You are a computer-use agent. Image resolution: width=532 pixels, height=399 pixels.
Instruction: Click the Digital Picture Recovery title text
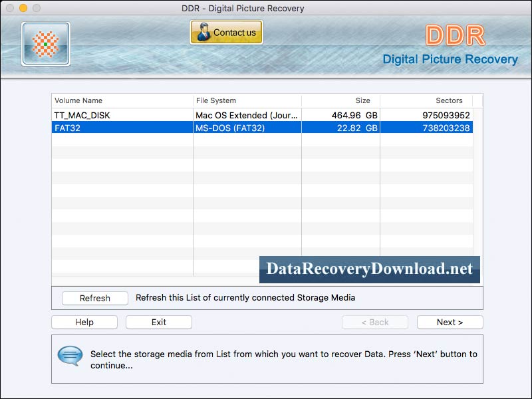coord(452,59)
